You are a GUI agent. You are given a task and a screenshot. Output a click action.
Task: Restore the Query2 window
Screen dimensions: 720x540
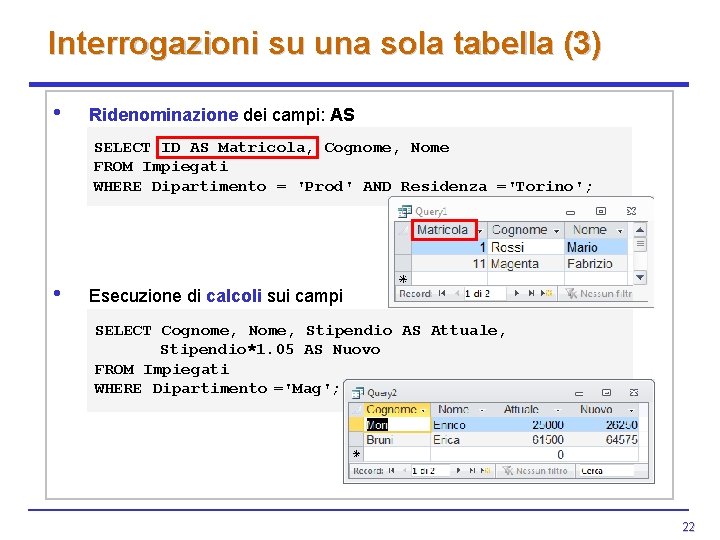click(607, 393)
